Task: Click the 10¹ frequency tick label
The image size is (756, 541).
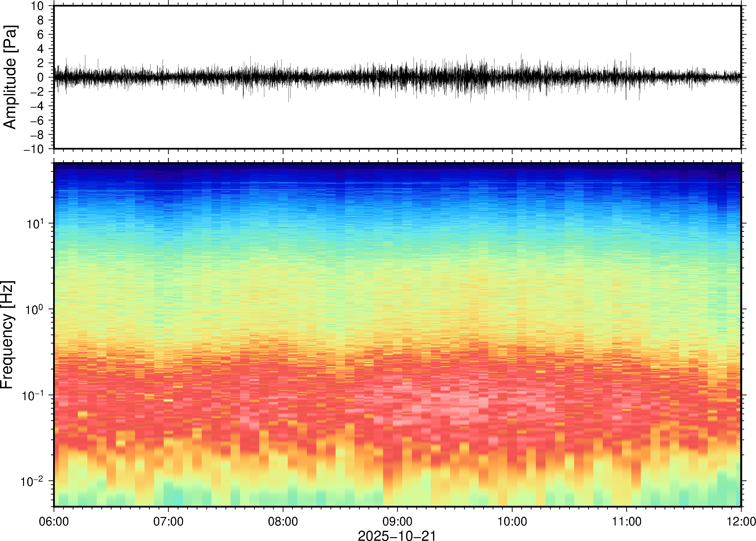Action: (x=35, y=224)
